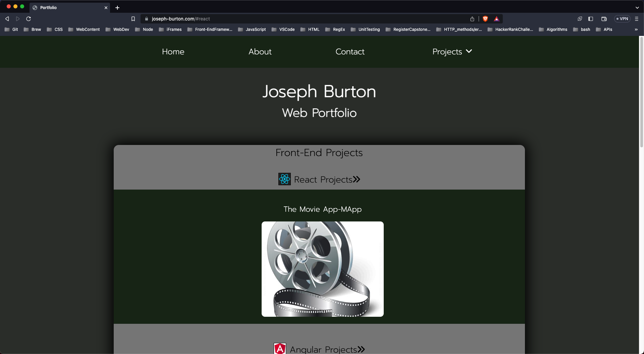This screenshot has width=644, height=354.
Task: Open the share icon in address bar
Action: pos(472,19)
